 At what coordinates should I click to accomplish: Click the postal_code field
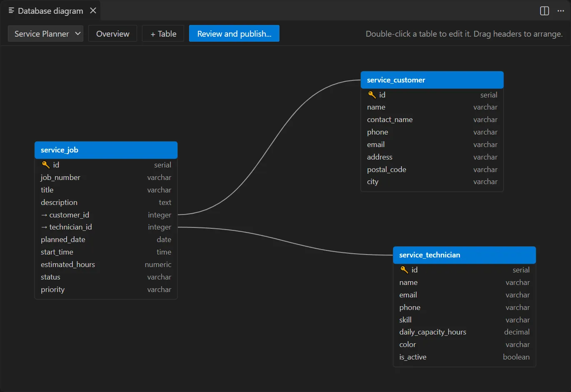(432, 170)
